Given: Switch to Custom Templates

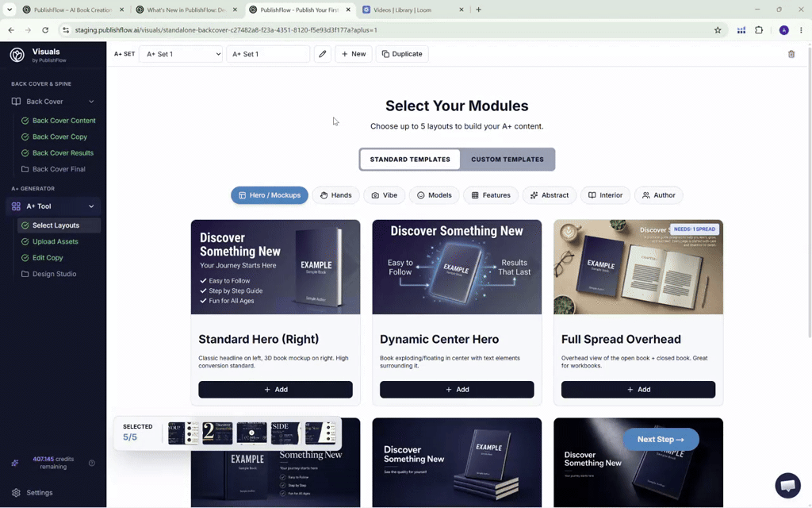Looking at the screenshot, I should pos(507,159).
